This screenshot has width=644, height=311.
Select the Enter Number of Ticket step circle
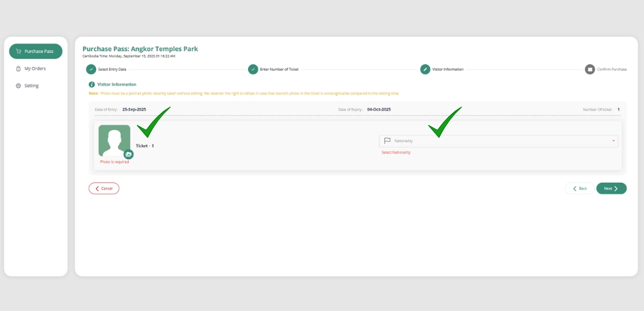pos(253,69)
